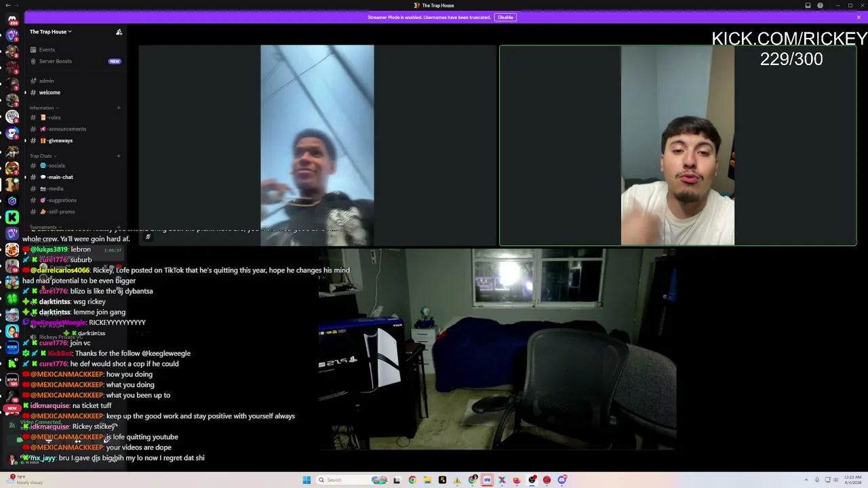Screen dimensions: 868x488
Task: Go forward using the title bar arrow
Action: point(18,5)
